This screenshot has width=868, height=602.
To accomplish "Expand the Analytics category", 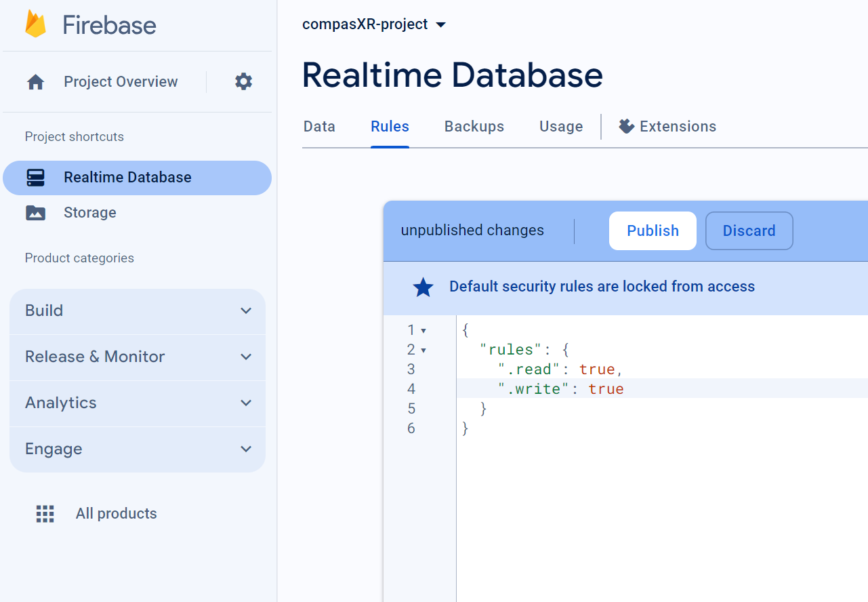I will coord(246,403).
